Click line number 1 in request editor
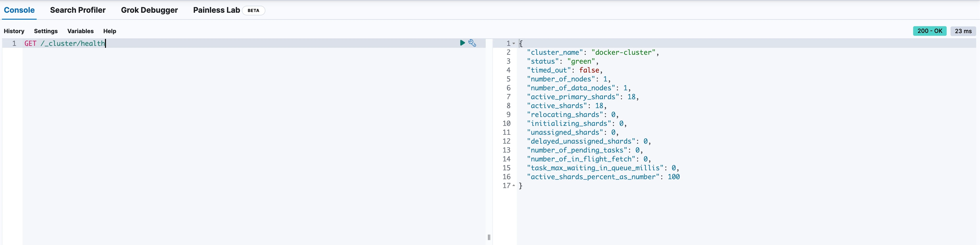 coord(14,43)
